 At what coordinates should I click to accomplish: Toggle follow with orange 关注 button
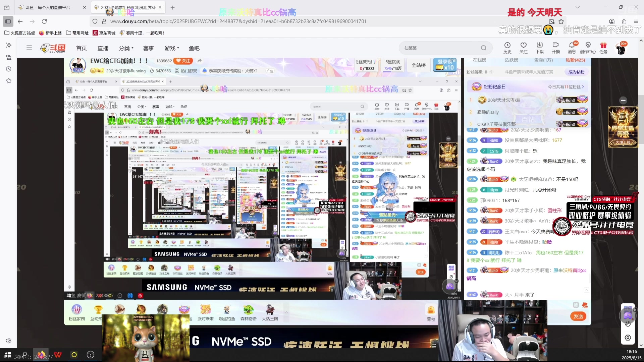click(x=183, y=61)
